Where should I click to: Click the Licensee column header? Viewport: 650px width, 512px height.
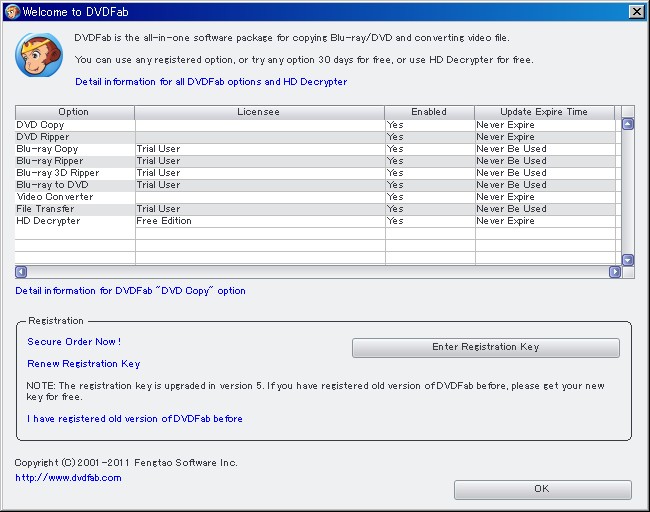tap(259, 112)
